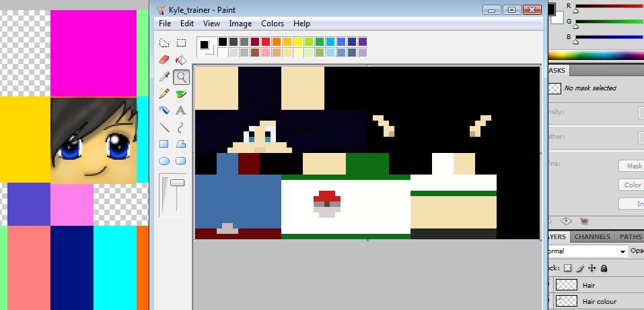Image resolution: width=644 pixels, height=310 pixels.
Task: Pick the red swatch in Paint palette
Action: click(x=265, y=42)
